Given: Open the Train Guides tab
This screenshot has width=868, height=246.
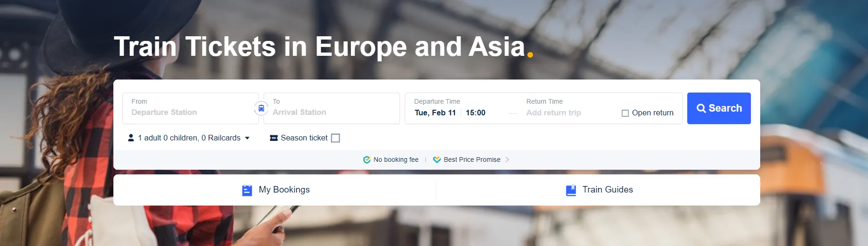Looking at the screenshot, I should (598, 190).
